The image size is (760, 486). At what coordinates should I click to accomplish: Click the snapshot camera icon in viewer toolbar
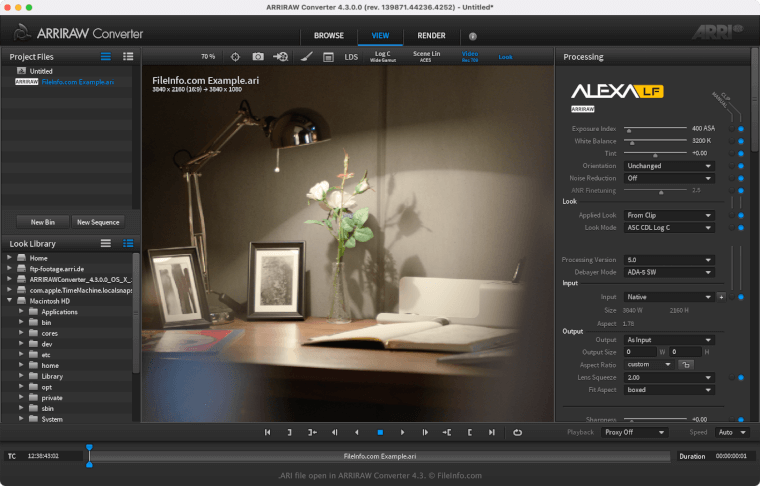(x=258, y=57)
